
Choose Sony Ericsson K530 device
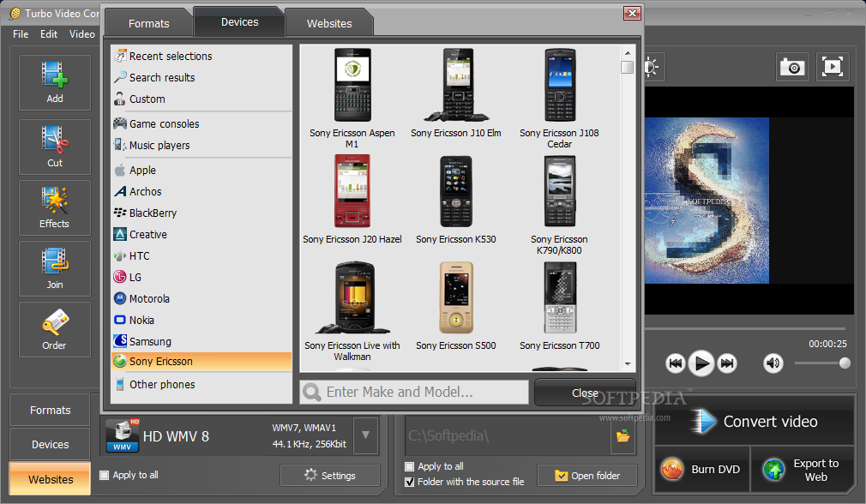[456, 199]
